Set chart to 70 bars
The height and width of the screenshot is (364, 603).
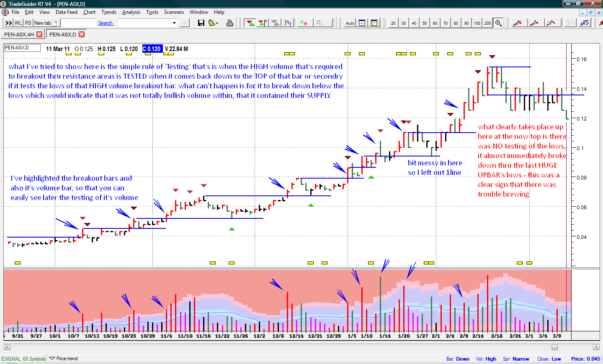point(446,23)
